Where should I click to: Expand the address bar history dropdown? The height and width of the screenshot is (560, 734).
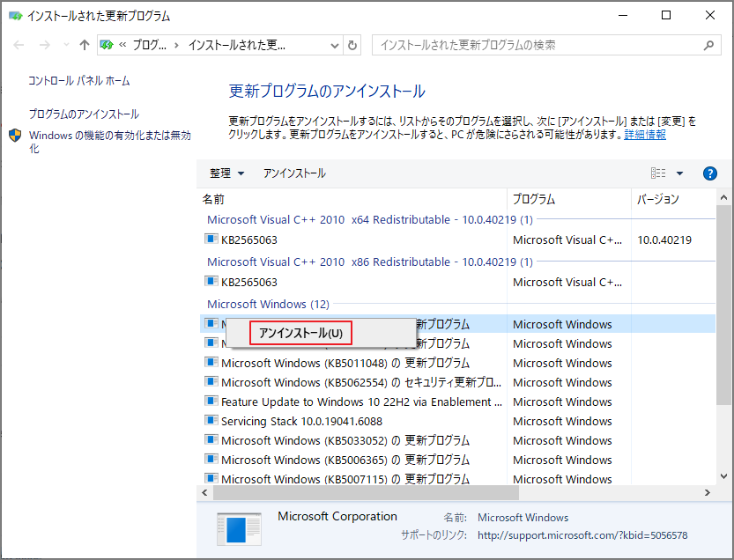tap(334, 46)
